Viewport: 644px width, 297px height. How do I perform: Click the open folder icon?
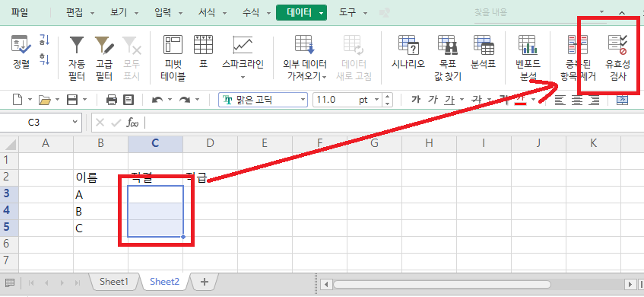[44, 100]
